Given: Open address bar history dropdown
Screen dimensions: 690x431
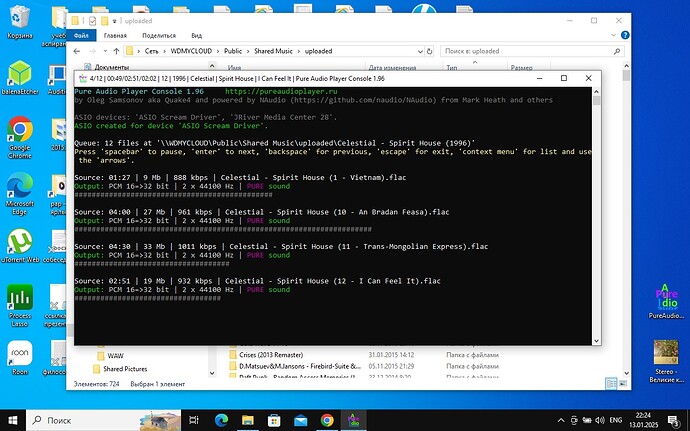Looking at the screenshot, I should coord(420,51).
